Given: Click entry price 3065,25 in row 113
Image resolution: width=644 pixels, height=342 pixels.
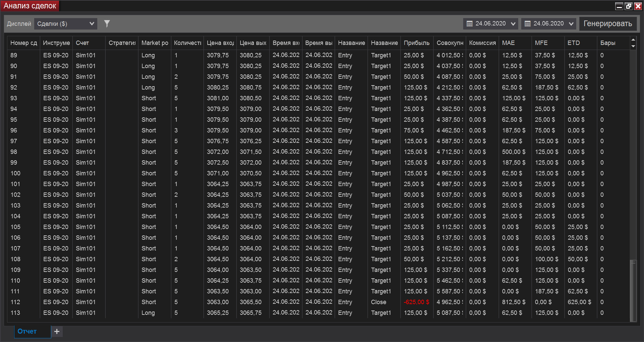Looking at the screenshot, I should (x=218, y=313).
